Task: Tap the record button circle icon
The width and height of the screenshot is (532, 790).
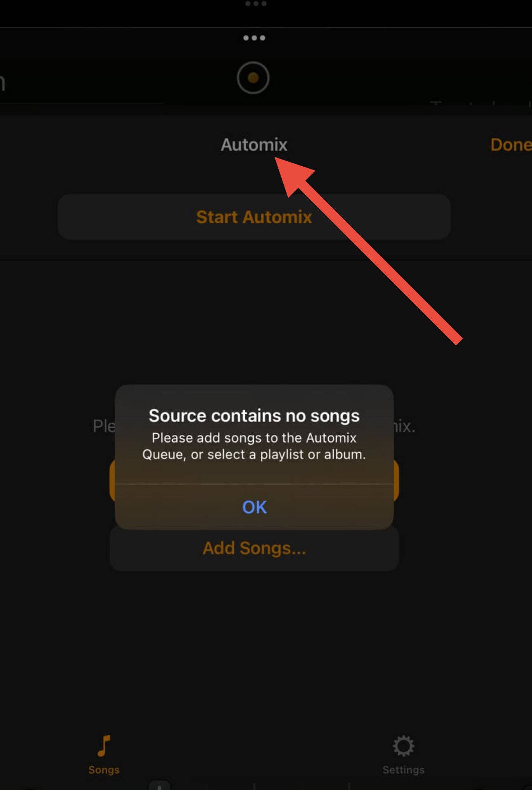Action: coord(253,78)
